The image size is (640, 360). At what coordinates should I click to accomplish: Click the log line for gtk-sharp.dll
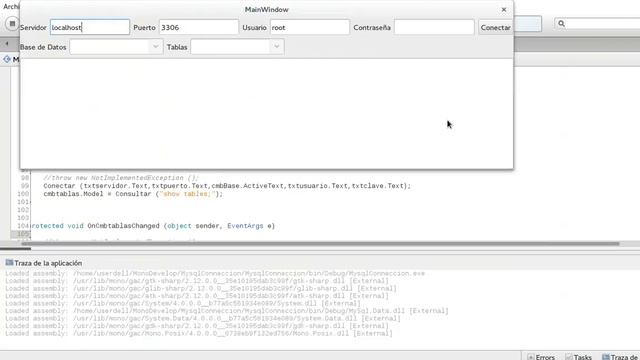(197, 281)
